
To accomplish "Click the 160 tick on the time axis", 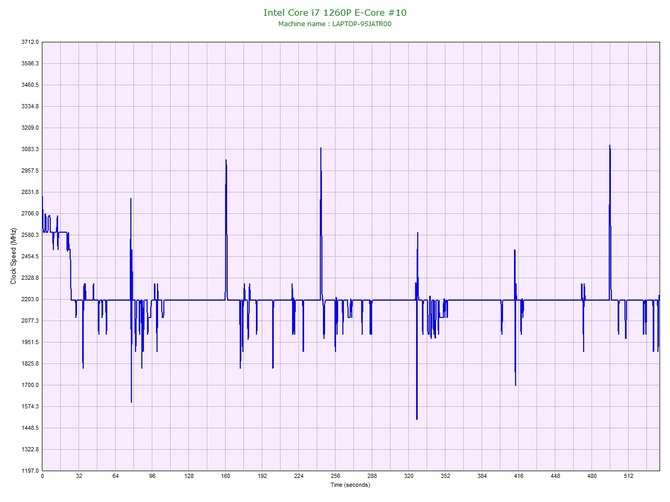I will [226, 476].
